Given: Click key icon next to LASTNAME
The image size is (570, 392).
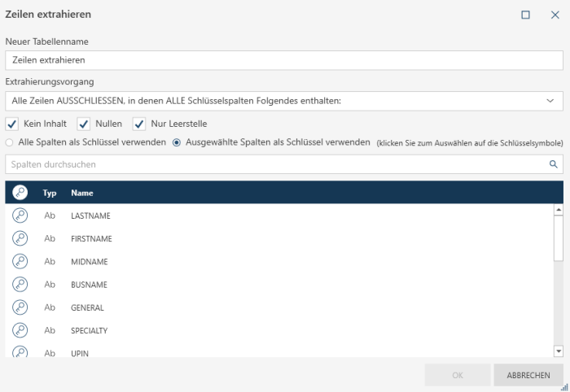Looking at the screenshot, I should click(x=20, y=216).
